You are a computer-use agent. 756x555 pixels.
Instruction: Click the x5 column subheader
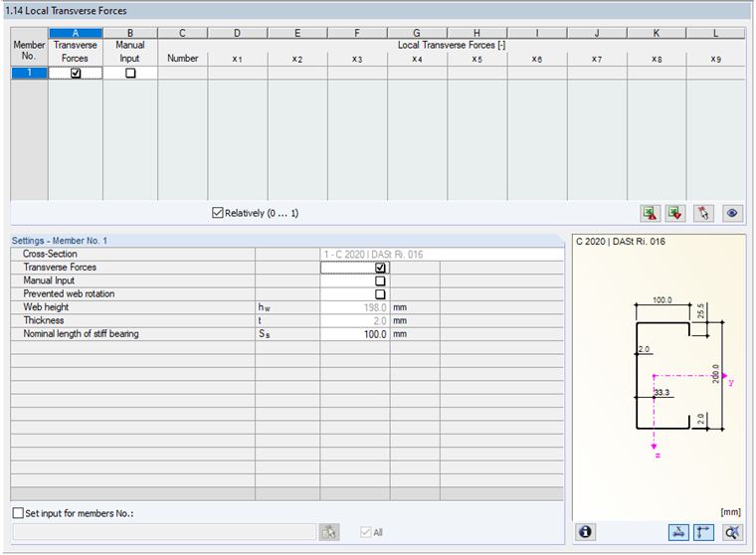pyautogui.click(x=476, y=59)
